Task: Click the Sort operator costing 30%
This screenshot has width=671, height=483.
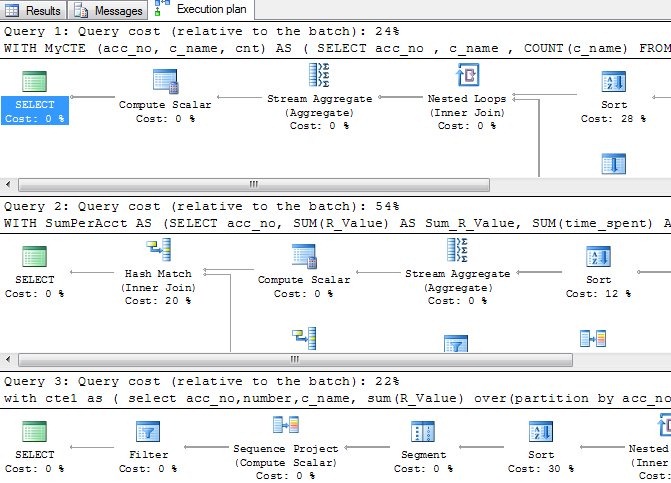Action: [541, 433]
